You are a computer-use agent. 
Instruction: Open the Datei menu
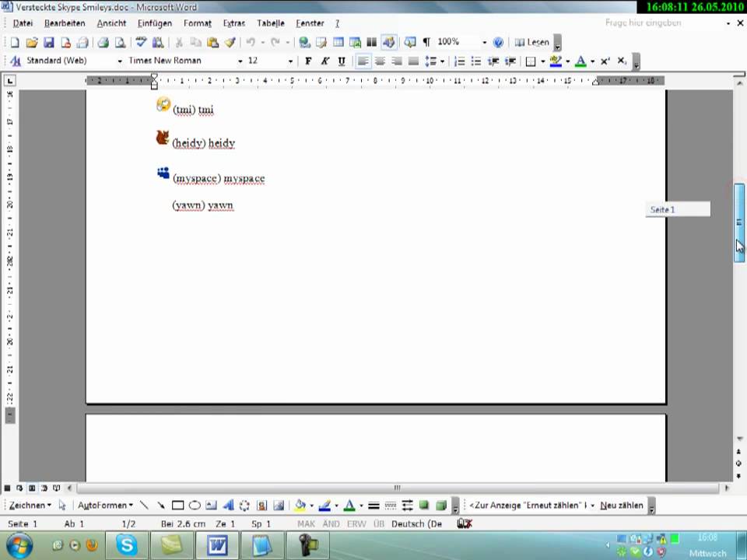(x=23, y=23)
